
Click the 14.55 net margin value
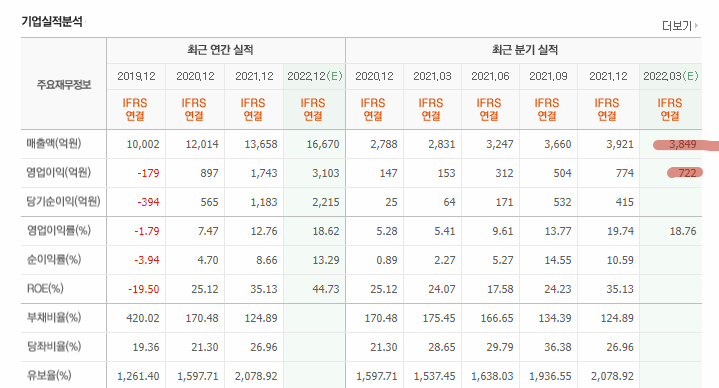click(x=558, y=261)
